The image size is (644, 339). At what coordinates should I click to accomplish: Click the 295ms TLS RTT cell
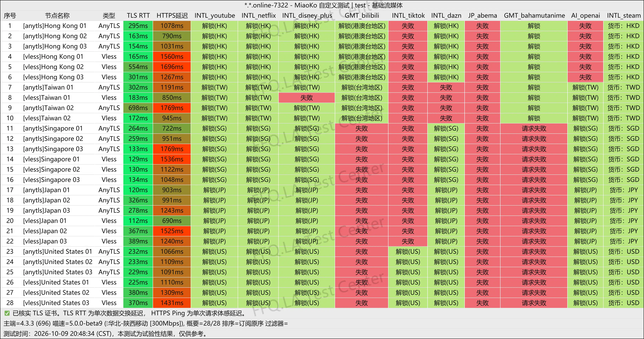click(x=138, y=26)
